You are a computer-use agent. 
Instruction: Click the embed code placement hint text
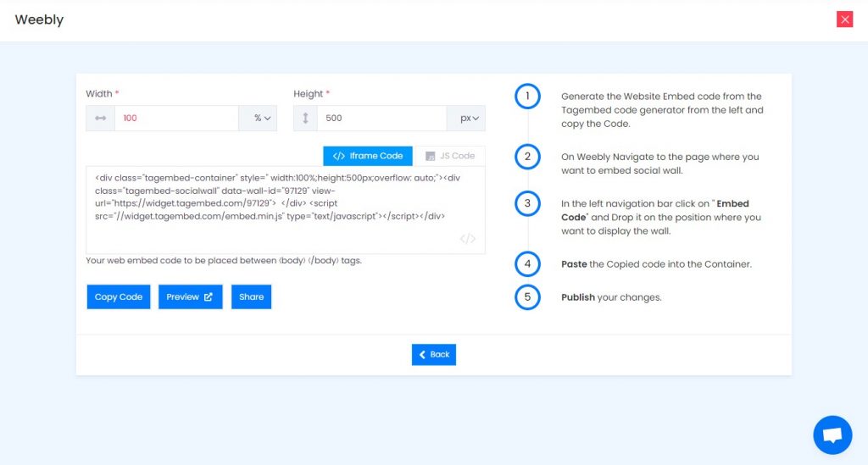pos(224,260)
